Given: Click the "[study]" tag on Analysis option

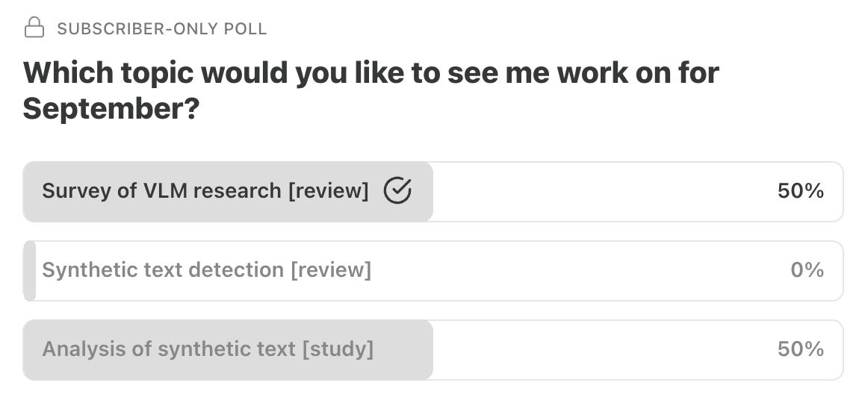Looking at the screenshot, I should coord(338,349).
